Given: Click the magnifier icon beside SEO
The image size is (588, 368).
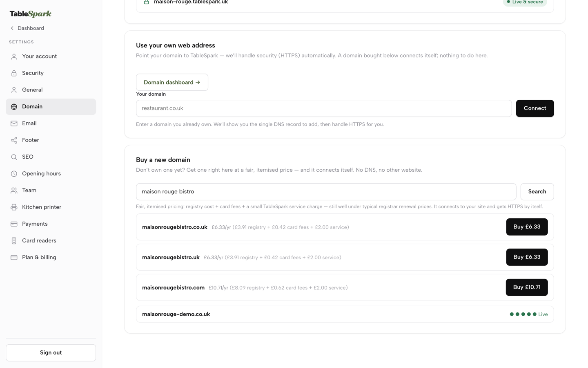Looking at the screenshot, I should (14, 157).
